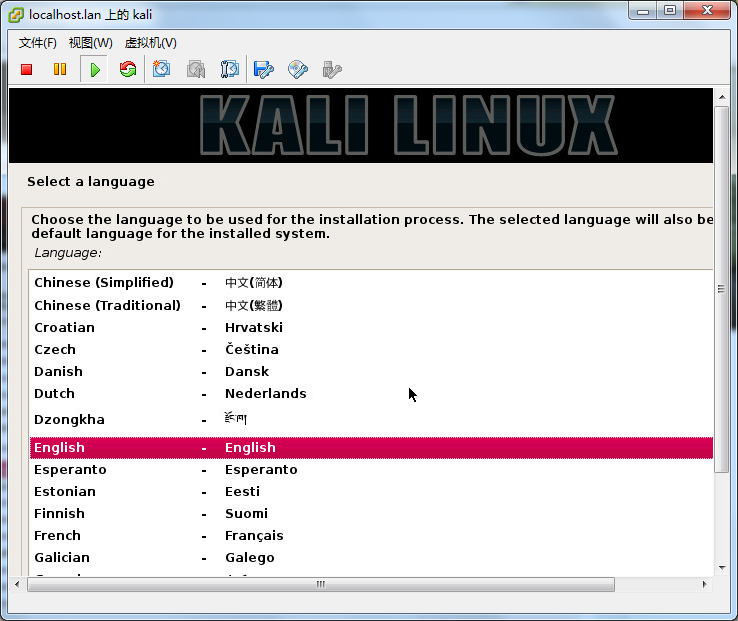Choose Estonian from the language list

[x=371, y=492]
